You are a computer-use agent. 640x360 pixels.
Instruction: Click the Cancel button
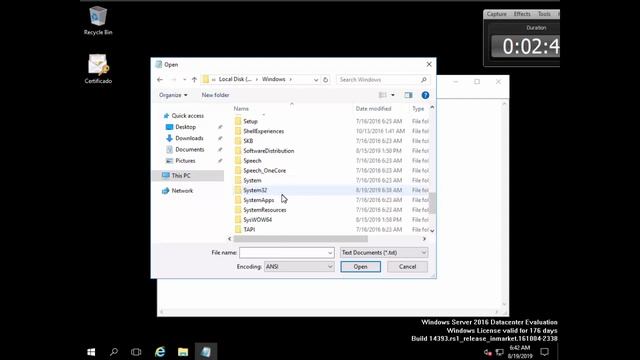(x=407, y=267)
